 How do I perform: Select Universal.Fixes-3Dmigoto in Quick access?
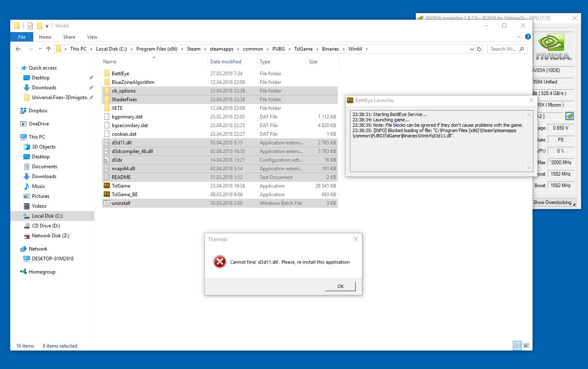(60, 97)
